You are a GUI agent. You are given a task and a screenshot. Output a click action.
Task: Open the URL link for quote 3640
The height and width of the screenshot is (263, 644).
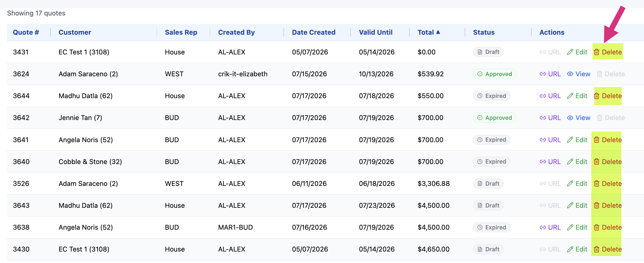(x=550, y=162)
